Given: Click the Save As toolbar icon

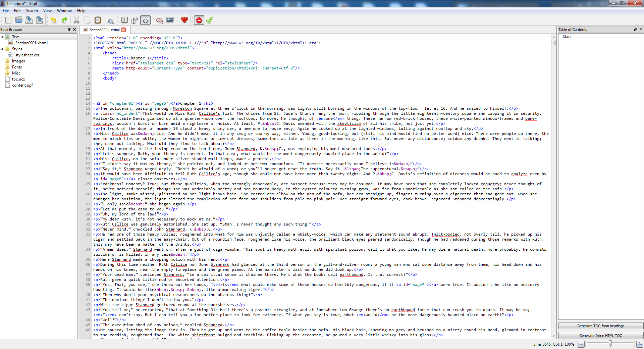Looking at the screenshot, I should click(40, 20).
